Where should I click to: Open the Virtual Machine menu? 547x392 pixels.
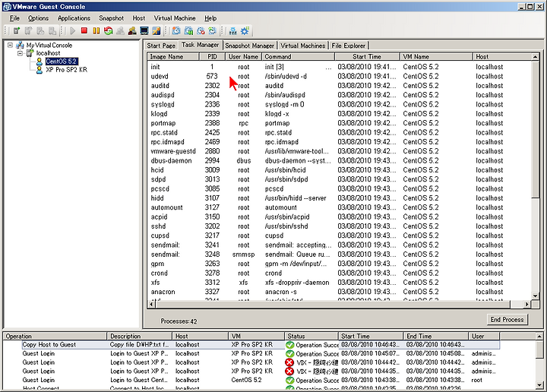175,18
